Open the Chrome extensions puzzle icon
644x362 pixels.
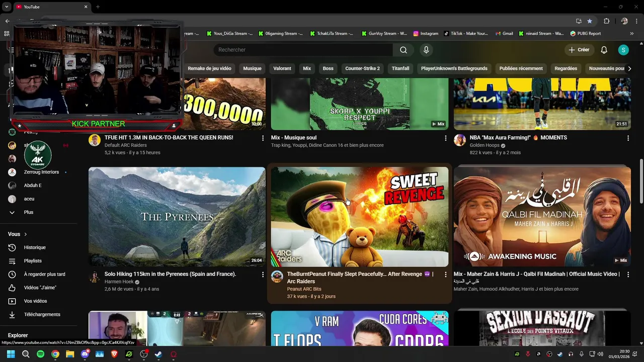pyautogui.click(x=606, y=21)
